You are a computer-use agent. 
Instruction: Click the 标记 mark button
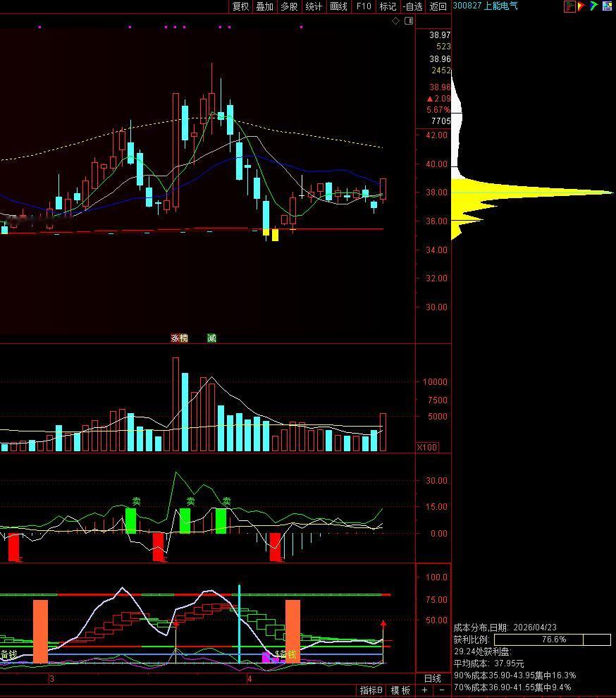pyautogui.click(x=388, y=6)
